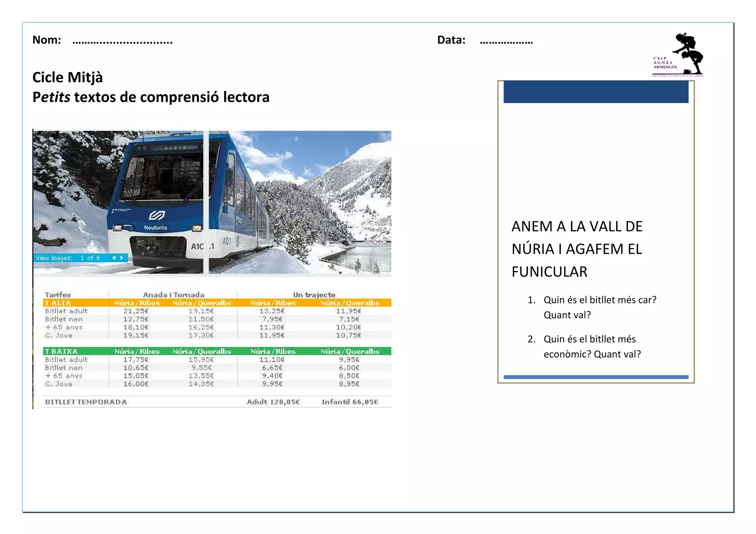Click the green 'T BAIXA' row label
Viewport: 756px width, 534px height.
click(x=61, y=351)
